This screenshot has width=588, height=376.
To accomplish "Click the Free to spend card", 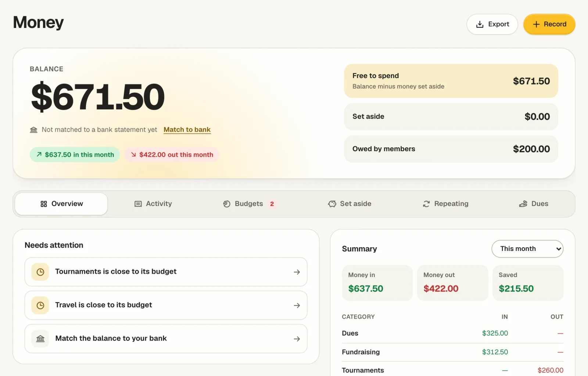I will point(451,81).
